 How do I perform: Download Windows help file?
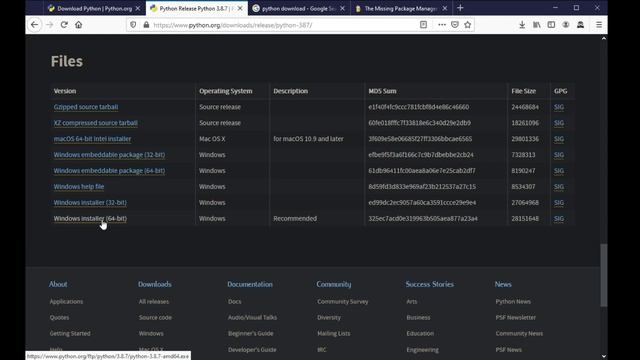[79, 187]
